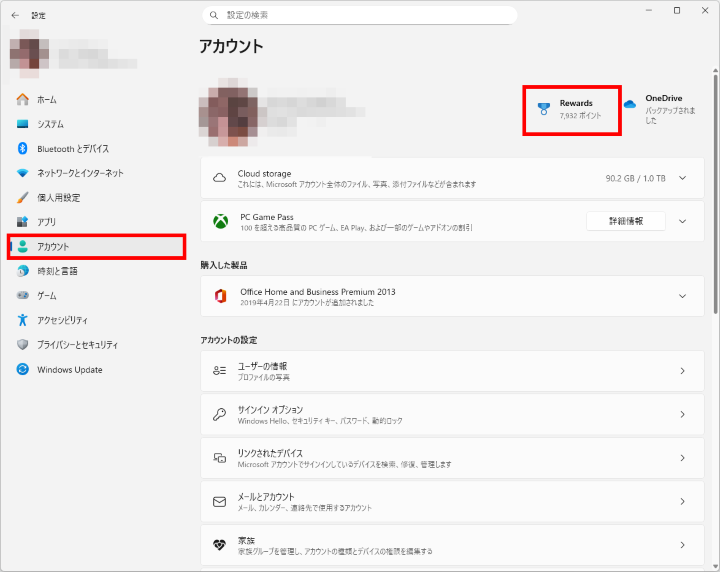This screenshot has width=720, height=572.
Task: Click the user info icon beside ユーザーの情報
Action: point(219,370)
